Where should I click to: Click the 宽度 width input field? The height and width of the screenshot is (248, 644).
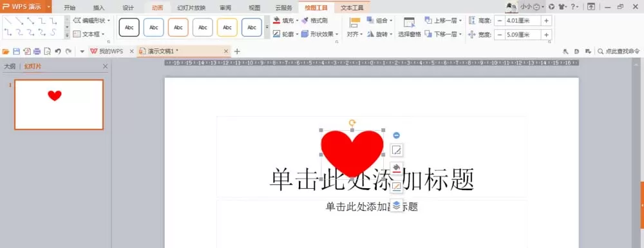(x=523, y=35)
